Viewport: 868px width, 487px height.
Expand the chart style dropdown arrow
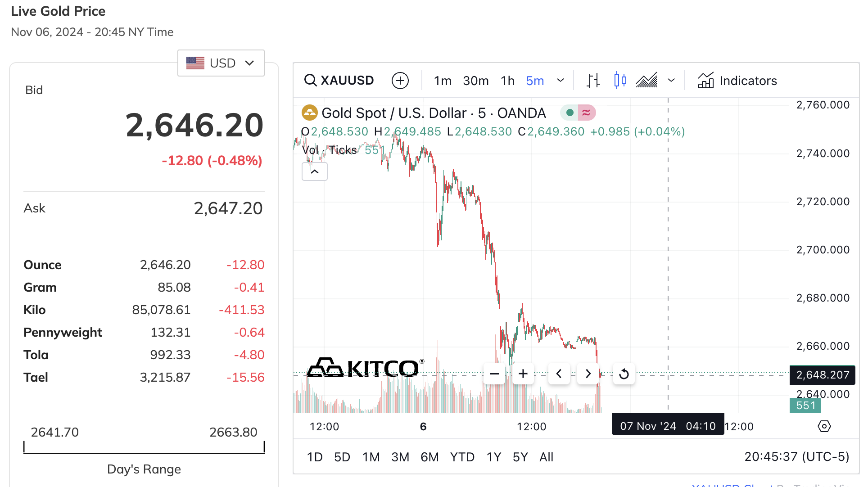tap(671, 81)
